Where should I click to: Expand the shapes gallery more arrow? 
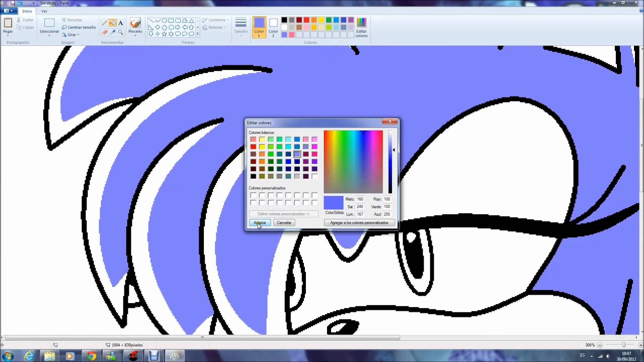(198, 34)
